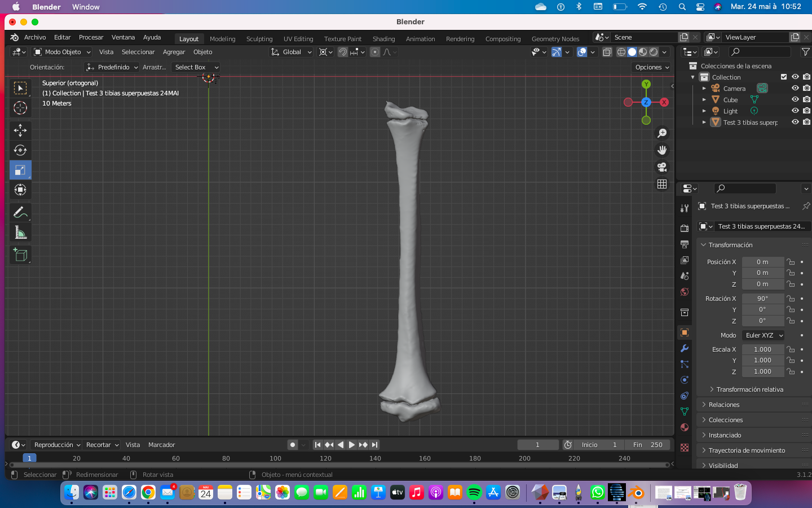Open the Material properties tab

click(685, 427)
